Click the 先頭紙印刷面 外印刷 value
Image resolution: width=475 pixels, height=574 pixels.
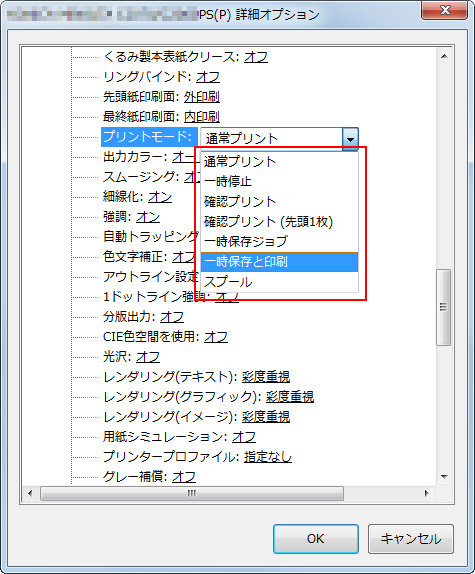click(202, 97)
